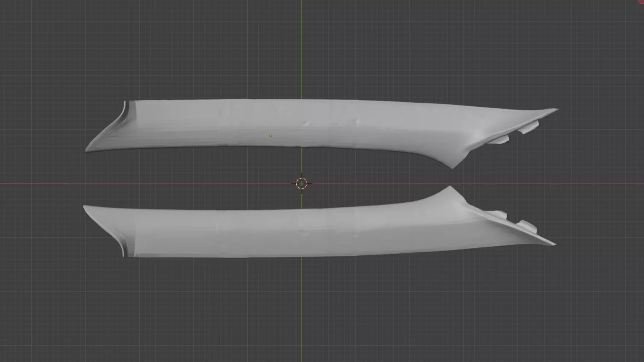The width and height of the screenshot is (644, 362).
Task: Click the 3D cursor crosshair at center
Action: click(x=302, y=183)
